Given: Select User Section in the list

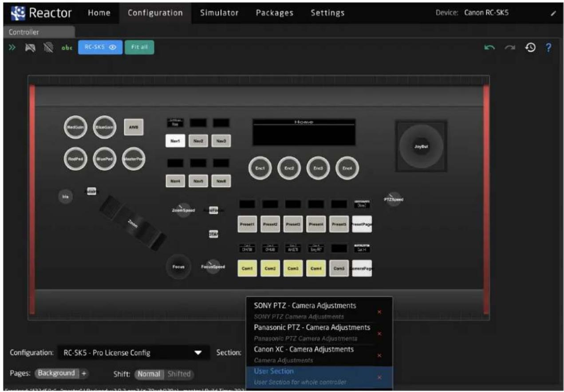Looking at the screenshot, I should point(319,376).
